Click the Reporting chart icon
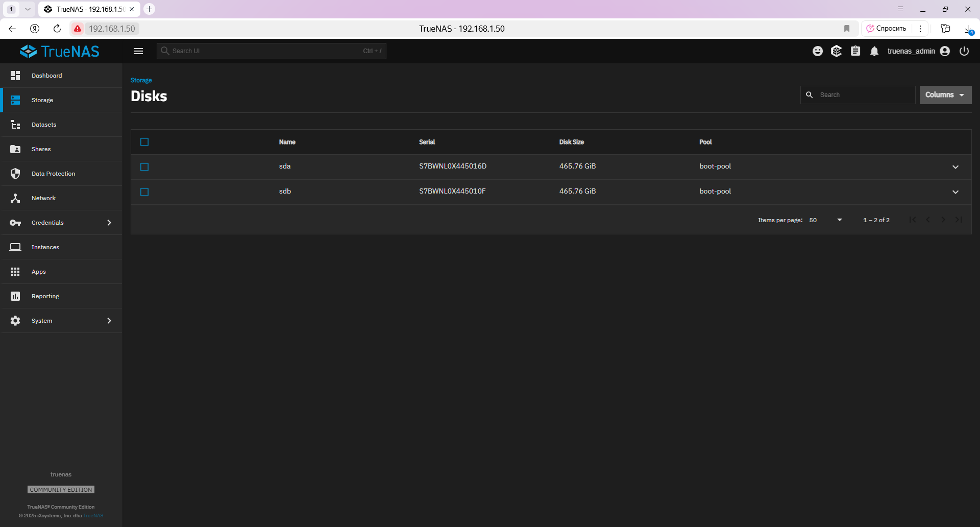The width and height of the screenshot is (980, 527). pyautogui.click(x=15, y=296)
